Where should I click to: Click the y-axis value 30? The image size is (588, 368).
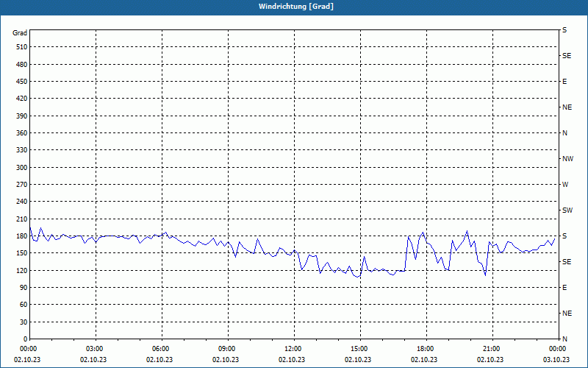(x=24, y=322)
